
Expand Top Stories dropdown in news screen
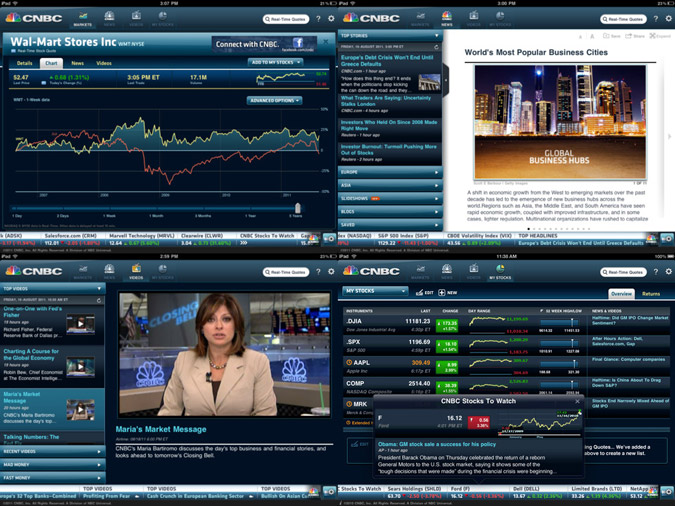coord(390,36)
